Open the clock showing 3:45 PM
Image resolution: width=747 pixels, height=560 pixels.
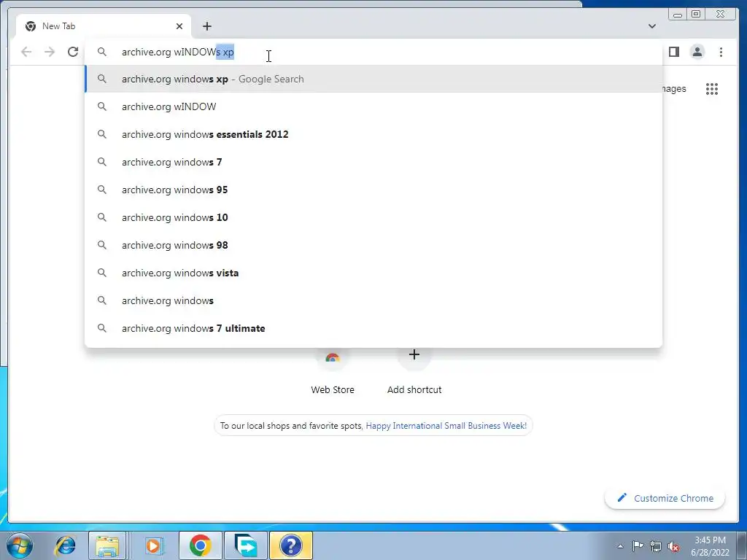pos(710,546)
